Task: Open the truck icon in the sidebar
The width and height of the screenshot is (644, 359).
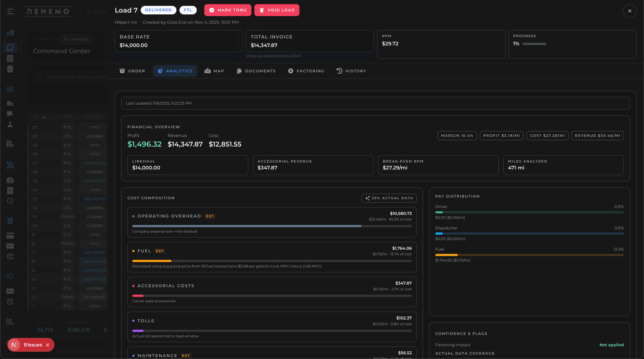Action: pos(10,103)
